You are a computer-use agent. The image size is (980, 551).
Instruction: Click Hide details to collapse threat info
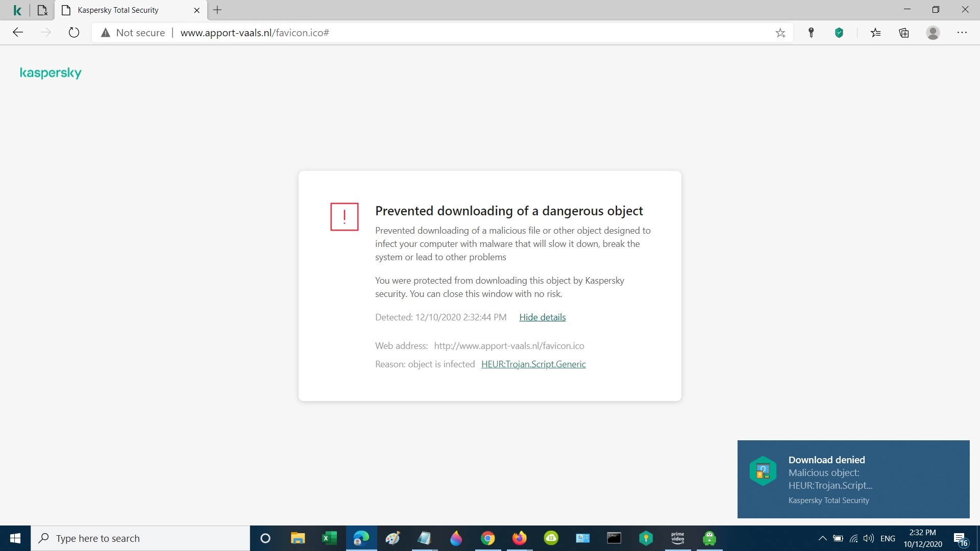tap(542, 317)
